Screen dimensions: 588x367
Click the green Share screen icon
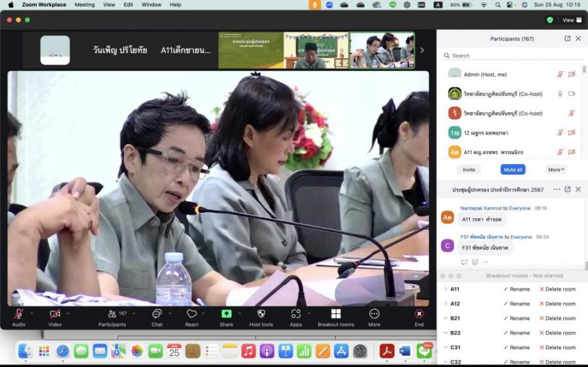point(226,314)
